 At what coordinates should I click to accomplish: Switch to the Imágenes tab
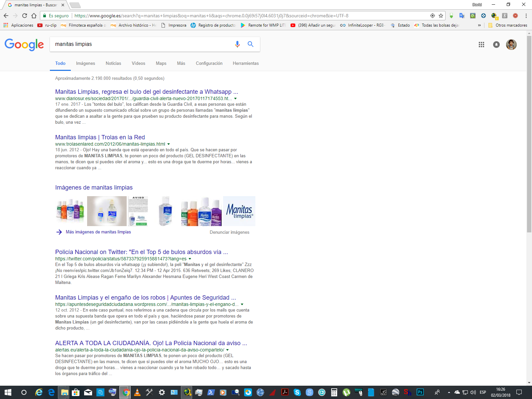pos(85,64)
